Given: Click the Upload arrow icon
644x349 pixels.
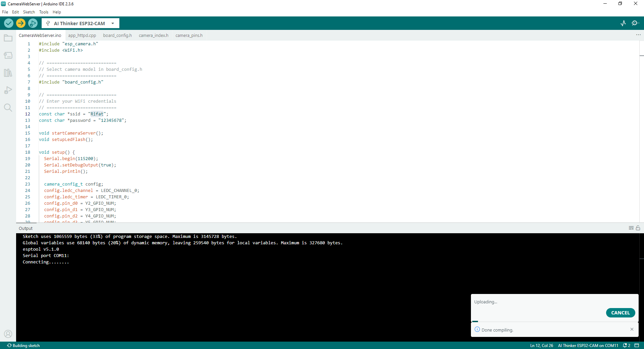Looking at the screenshot, I should (x=21, y=23).
